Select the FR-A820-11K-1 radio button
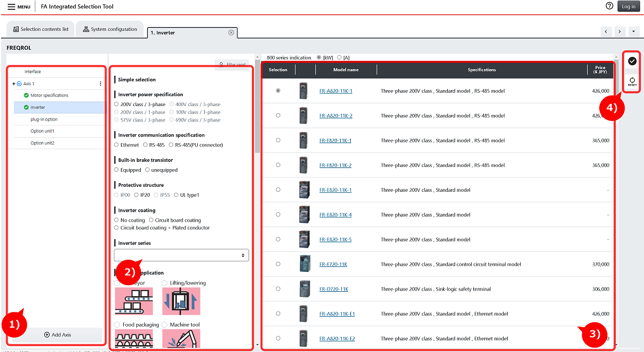 point(278,91)
